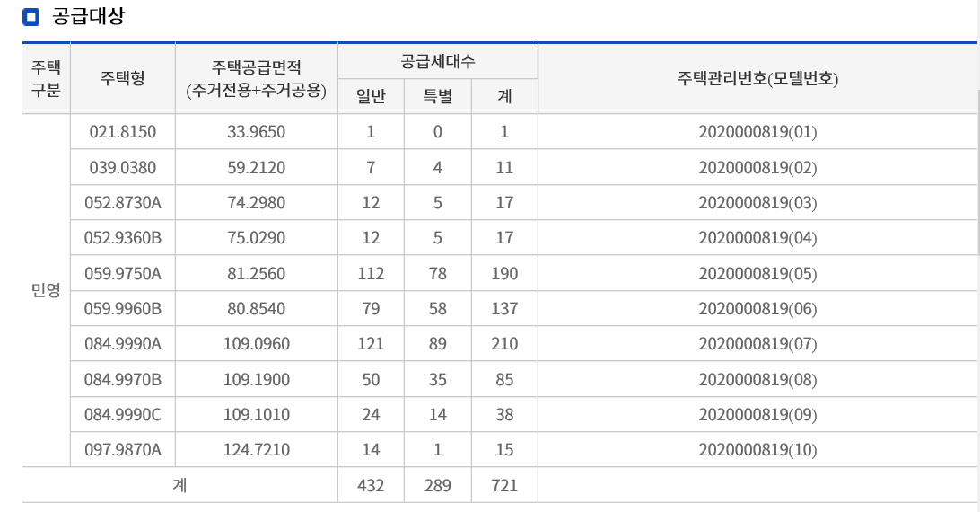This screenshot has width=980, height=512.
Task: Select the 공급대상 section heading
Action: (x=88, y=16)
